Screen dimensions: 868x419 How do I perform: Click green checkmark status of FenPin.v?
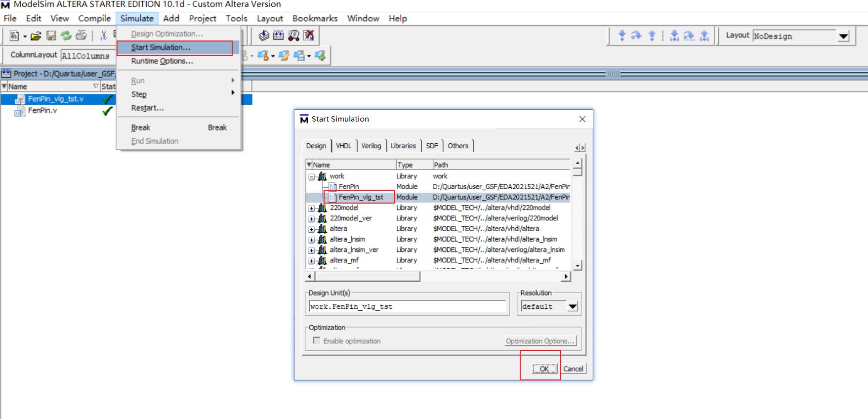(107, 111)
